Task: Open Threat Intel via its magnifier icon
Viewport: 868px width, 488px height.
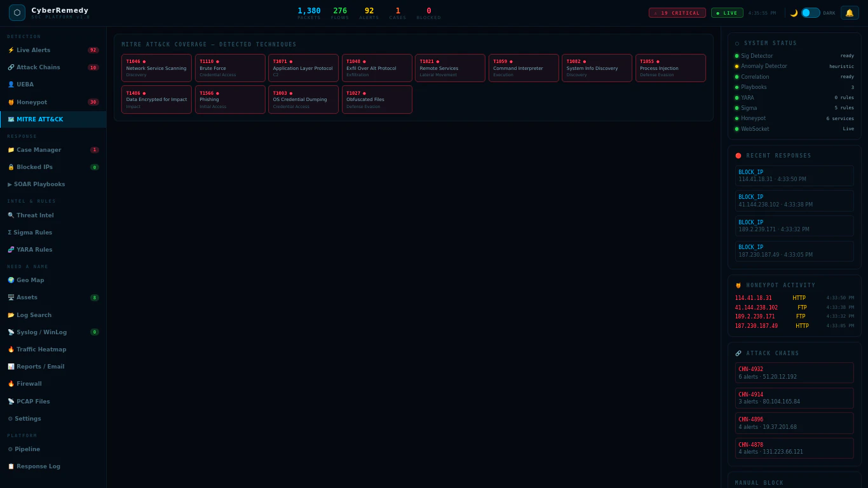Action: pos(10,215)
